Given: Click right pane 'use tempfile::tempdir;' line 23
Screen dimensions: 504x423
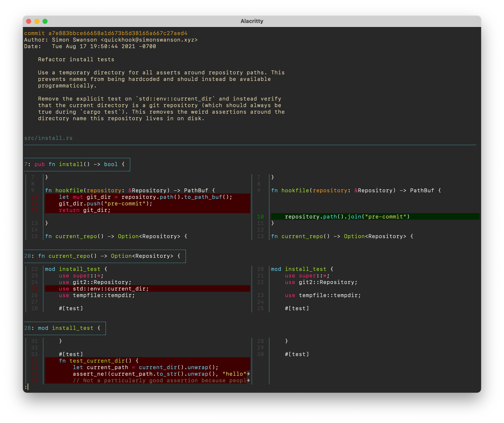Looking at the screenshot, I should click(x=323, y=296).
